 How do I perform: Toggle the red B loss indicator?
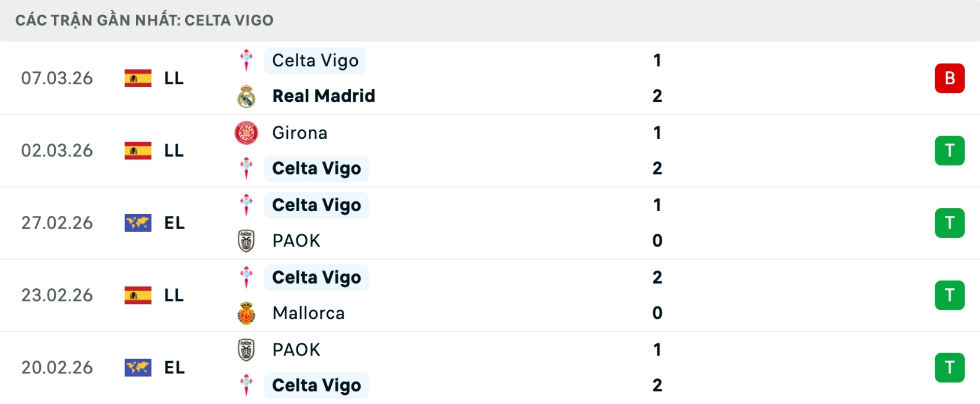click(x=949, y=78)
